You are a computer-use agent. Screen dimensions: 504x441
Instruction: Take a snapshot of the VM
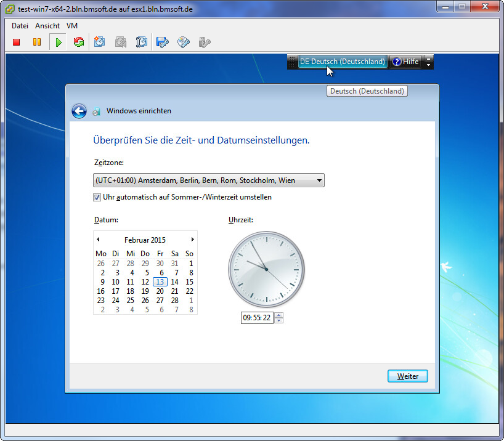click(x=100, y=42)
